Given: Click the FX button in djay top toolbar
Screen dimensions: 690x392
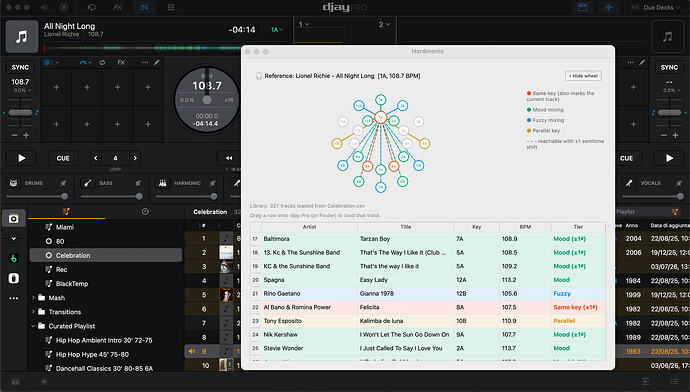Looking at the screenshot, I should (x=118, y=7).
